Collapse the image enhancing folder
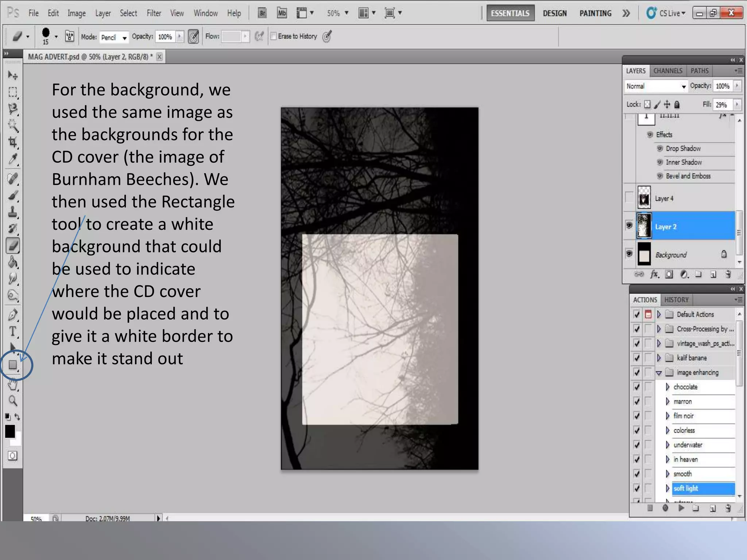The image size is (747, 560). tap(659, 373)
